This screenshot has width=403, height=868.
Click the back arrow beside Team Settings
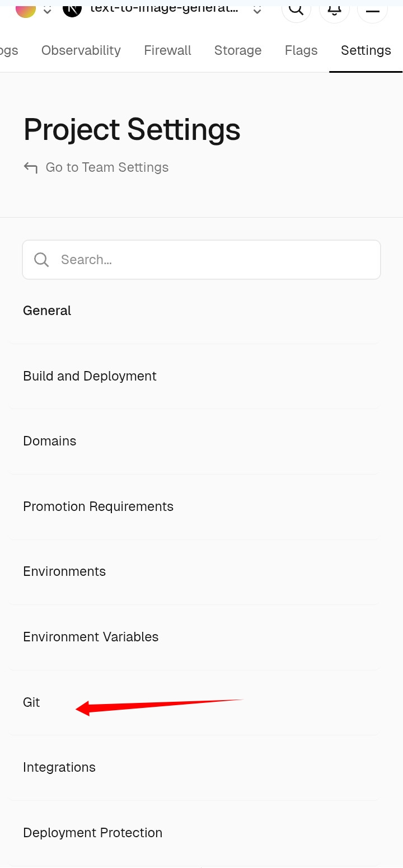point(31,167)
